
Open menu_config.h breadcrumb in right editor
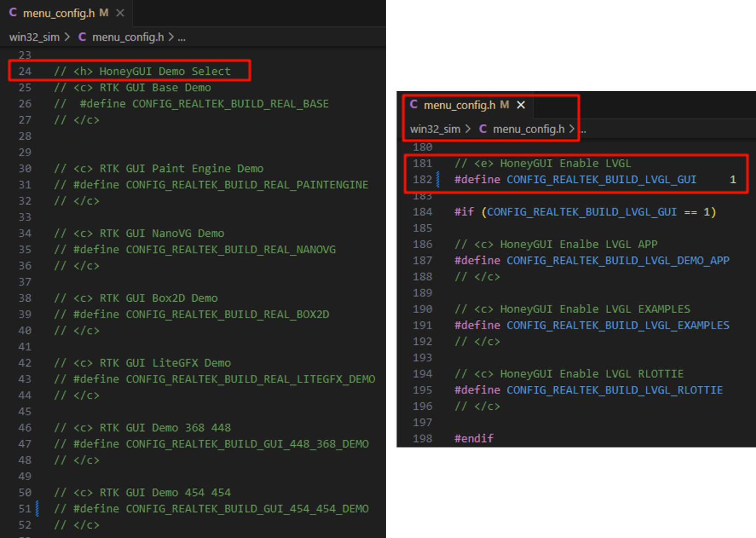tap(529, 129)
